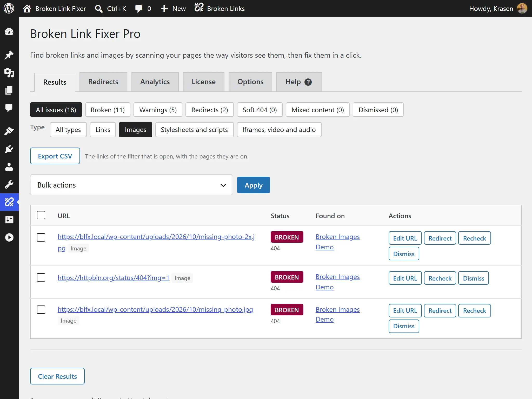
Task: Click Recheck for httpbin.org row
Action: 440,278
